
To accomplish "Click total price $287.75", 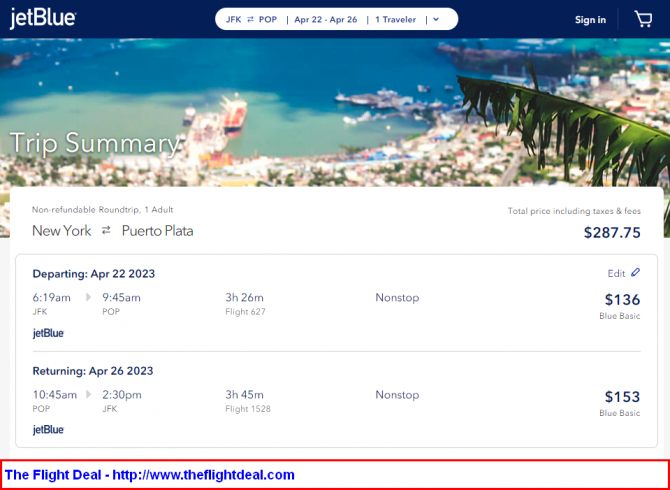I will (612, 232).
